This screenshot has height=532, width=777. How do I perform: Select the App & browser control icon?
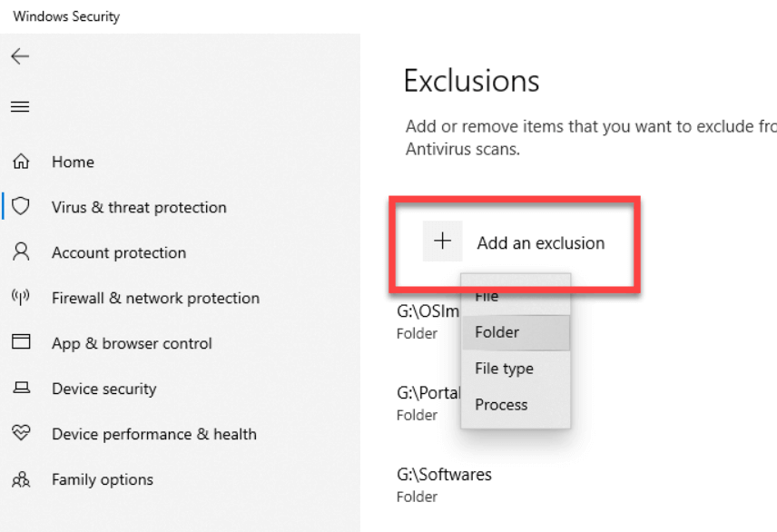coord(19,343)
